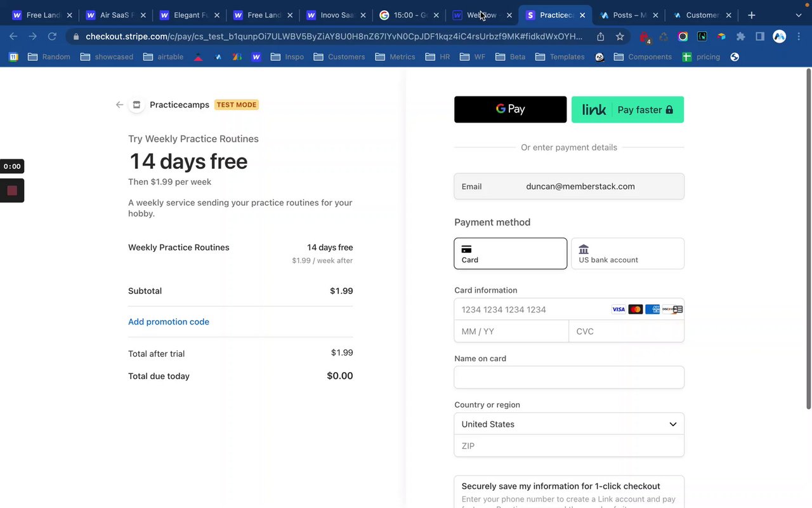Click the stop recording square button
The width and height of the screenshot is (812, 508).
pos(12,190)
